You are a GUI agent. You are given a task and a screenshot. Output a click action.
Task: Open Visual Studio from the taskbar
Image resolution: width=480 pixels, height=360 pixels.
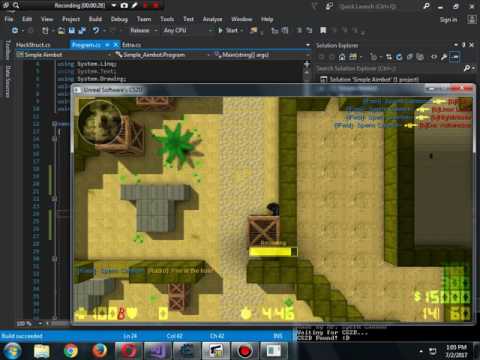click(x=158, y=351)
